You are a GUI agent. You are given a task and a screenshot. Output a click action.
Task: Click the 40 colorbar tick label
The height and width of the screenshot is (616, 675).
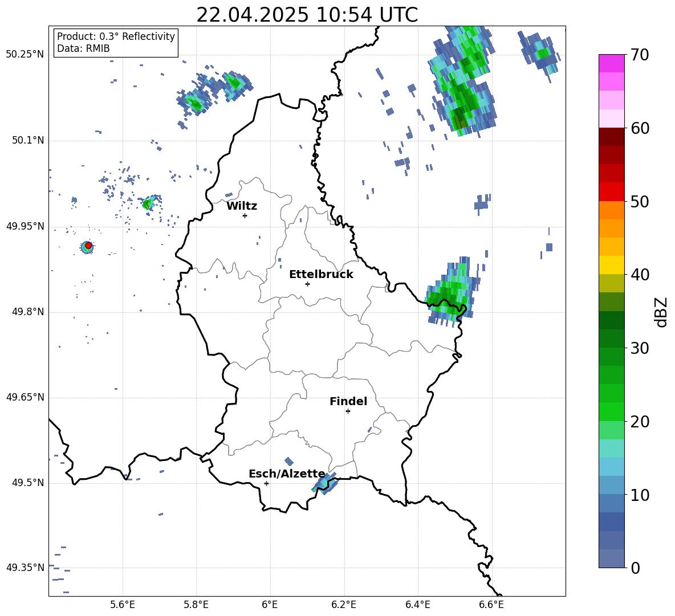pyautogui.click(x=640, y=275)
